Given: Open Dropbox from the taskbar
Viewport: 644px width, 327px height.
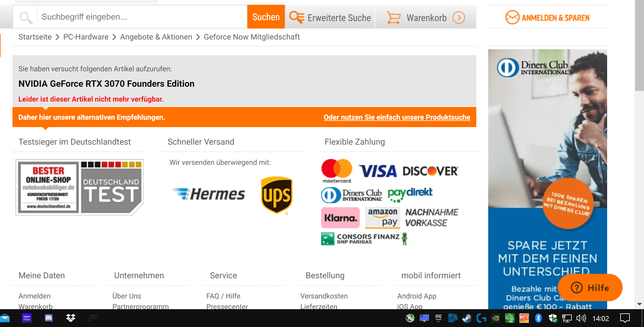Looking at the screenshot, I should (71, 318).
